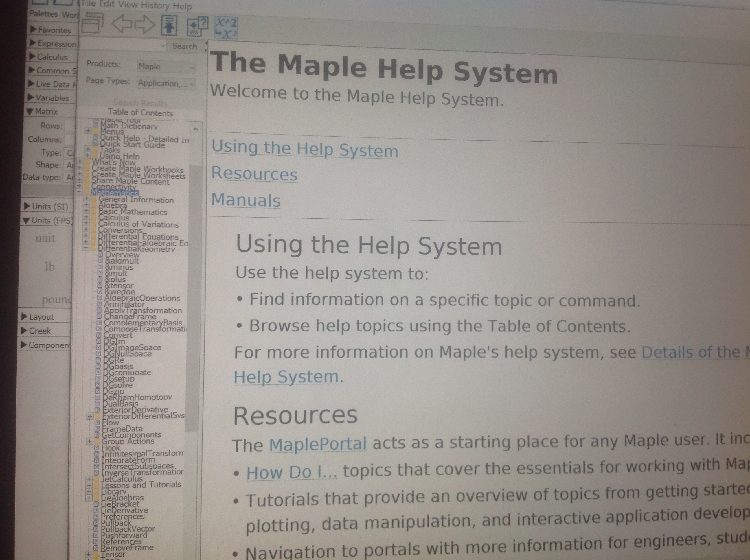The image size is (750, 560).
Task: Open the File menu
Action: pyautogui.click(x=89, y=3)
